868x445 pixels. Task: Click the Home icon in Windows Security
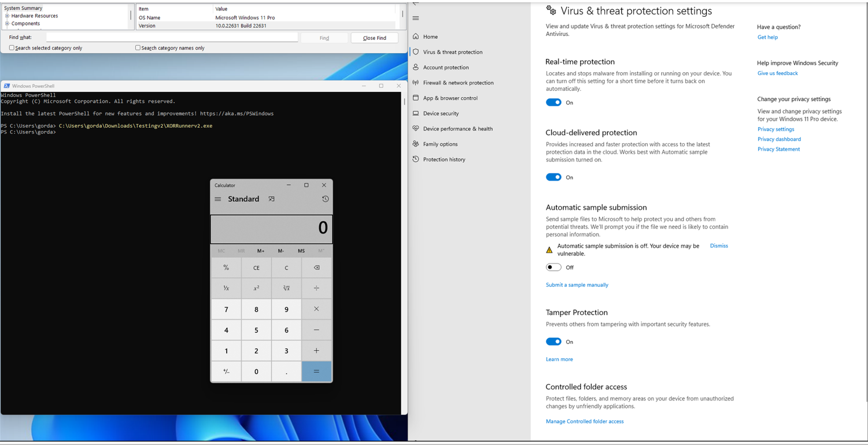click(416, 36)
